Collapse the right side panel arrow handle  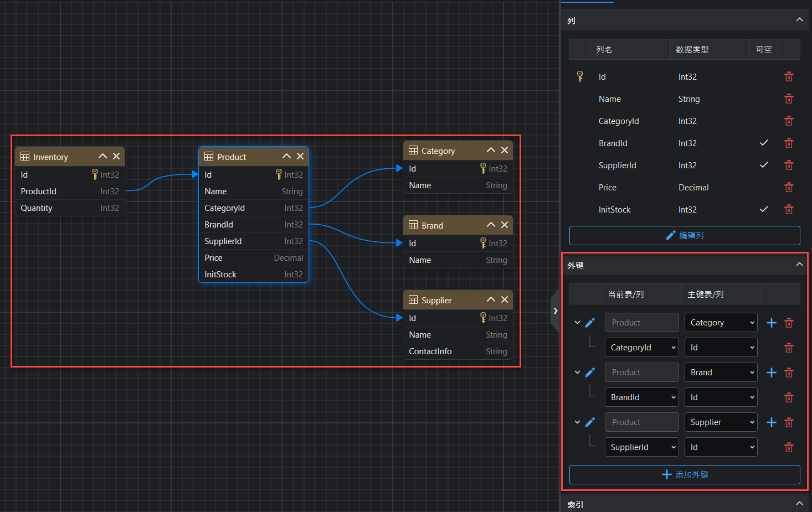point(555,311)
